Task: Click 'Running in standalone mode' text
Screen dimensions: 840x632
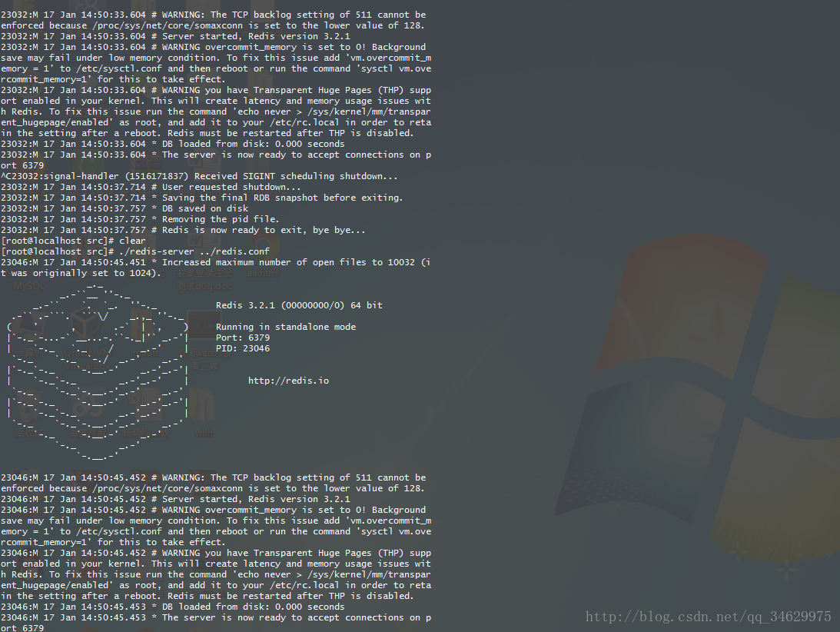Action: 286,327
